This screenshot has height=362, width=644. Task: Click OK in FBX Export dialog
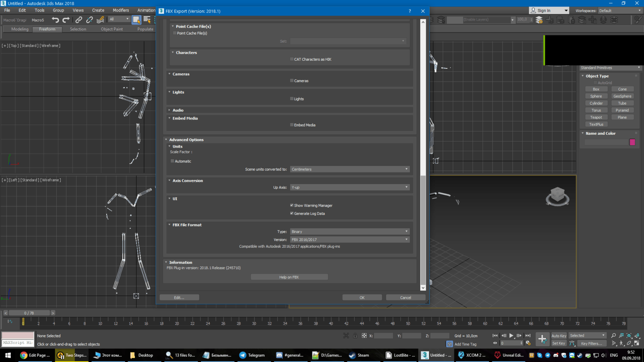tap(362, 298)
